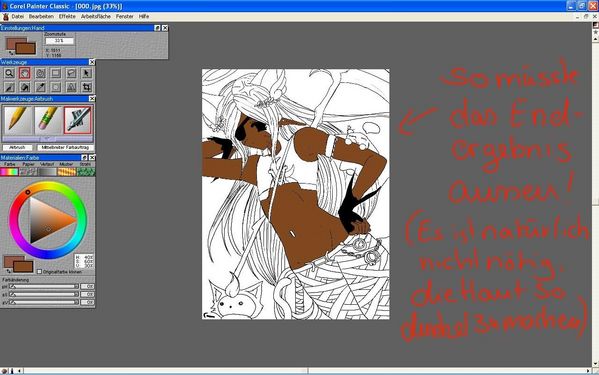Open the Effekte menu
Viewport: 599px width, 375px height.
tap(67, 17)
